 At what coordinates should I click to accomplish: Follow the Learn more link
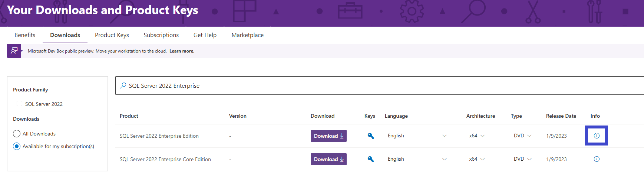click(x=182, y=51)
